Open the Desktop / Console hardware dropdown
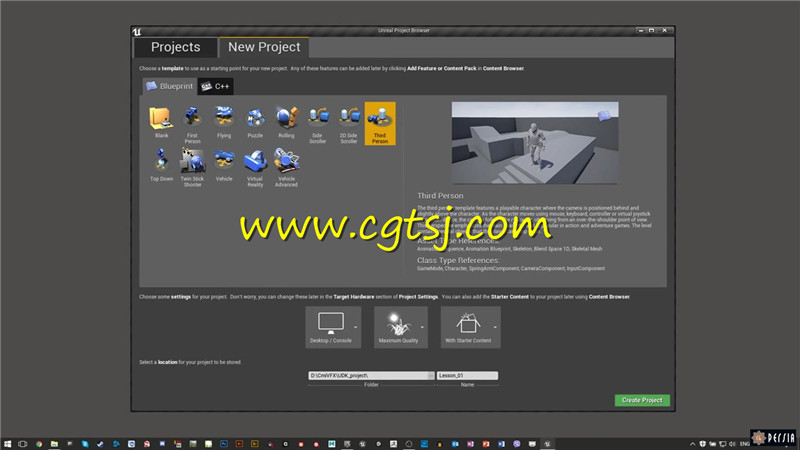The width and height of the screenshot is (800, 450). (333, 327)
